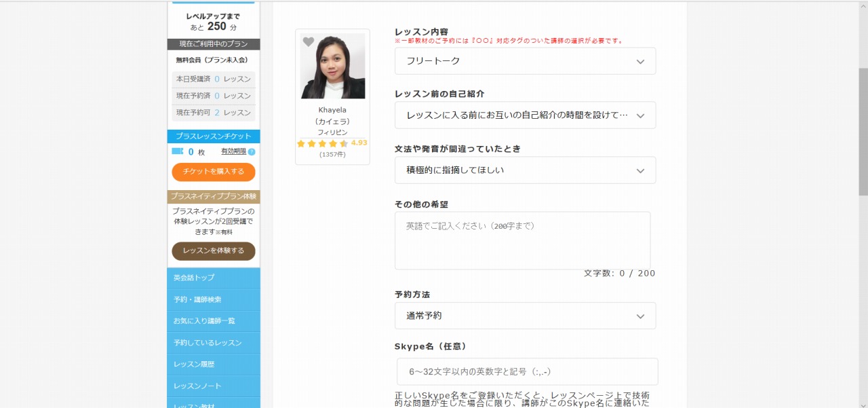
Task: Click the chevron arrow in 通常予約 dropdown
Action: (640, 316)
